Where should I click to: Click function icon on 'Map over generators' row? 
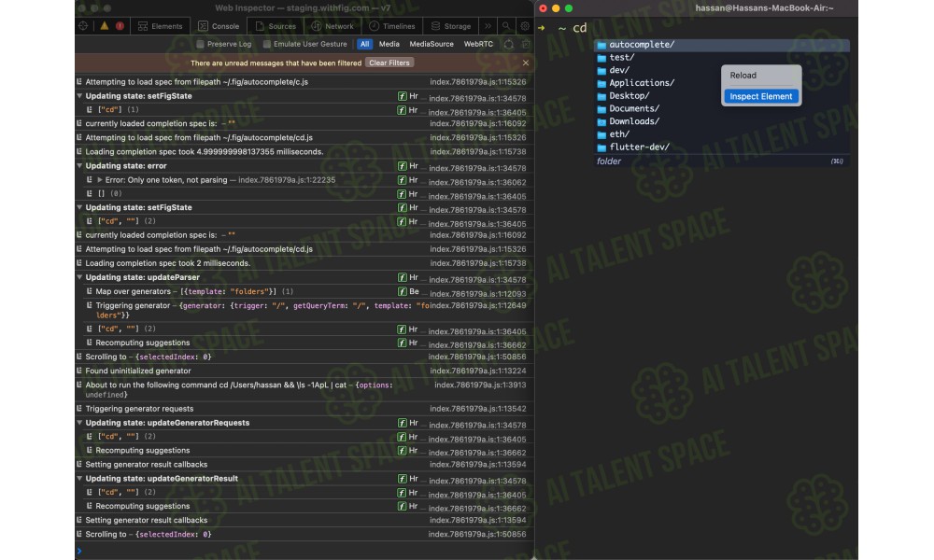[x=402, y=291]
